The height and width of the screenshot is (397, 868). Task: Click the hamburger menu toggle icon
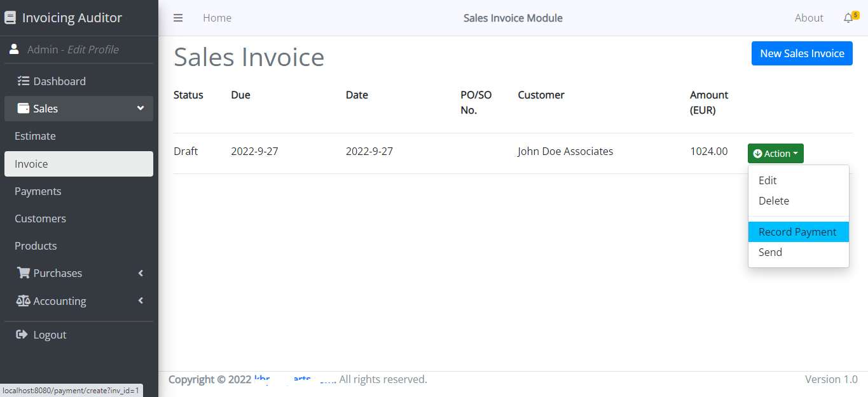pos(178,18)
